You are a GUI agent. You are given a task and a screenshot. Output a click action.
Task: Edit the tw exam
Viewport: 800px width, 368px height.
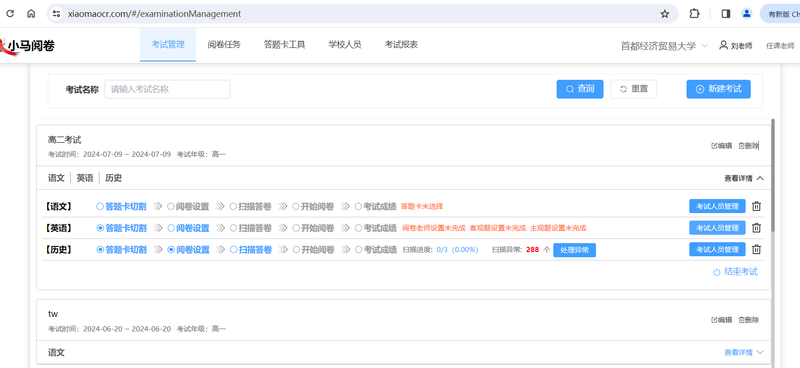click(721, 320)
